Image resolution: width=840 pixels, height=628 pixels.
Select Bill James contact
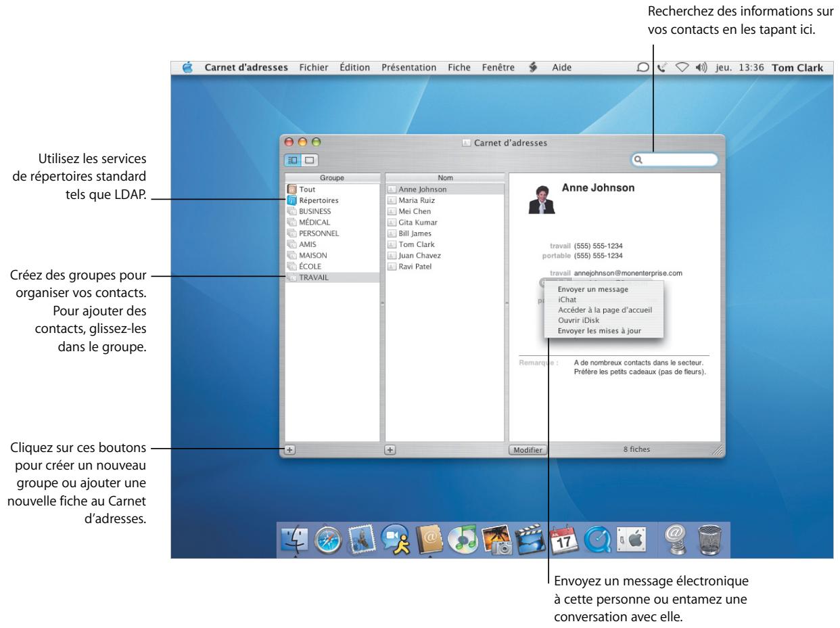pyautogui.click(x=445, y=233)
